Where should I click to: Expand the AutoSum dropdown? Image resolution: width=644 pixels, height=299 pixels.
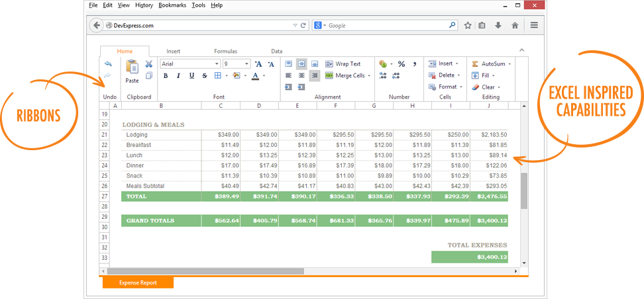tap(510, 64)
